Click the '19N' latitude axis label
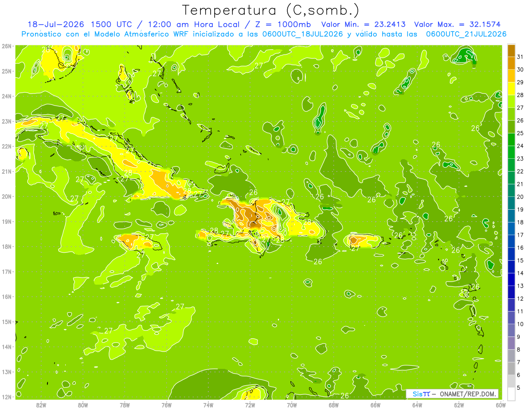The width and height of the screenshot is (532, 411). tap(7, 221)
